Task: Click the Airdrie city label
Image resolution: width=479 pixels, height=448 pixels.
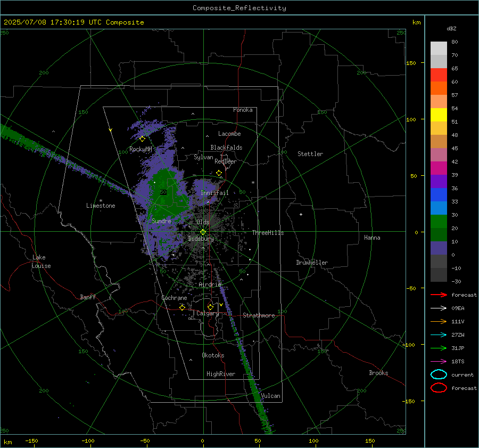Action: point(210,284)
